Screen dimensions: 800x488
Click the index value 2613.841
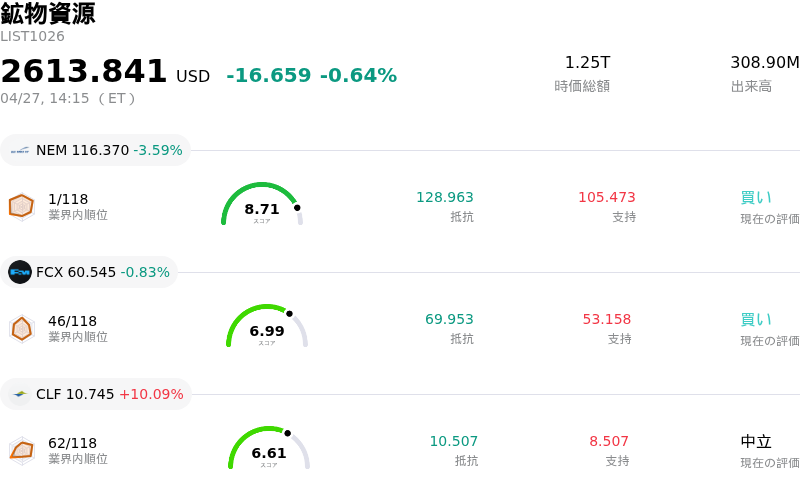point(84,71)
